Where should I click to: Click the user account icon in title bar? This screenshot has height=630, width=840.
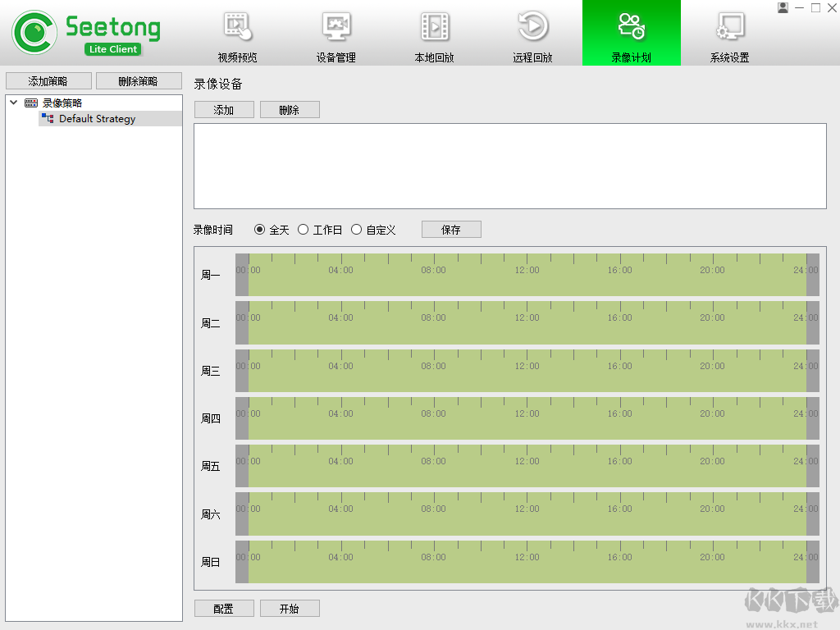782,8
